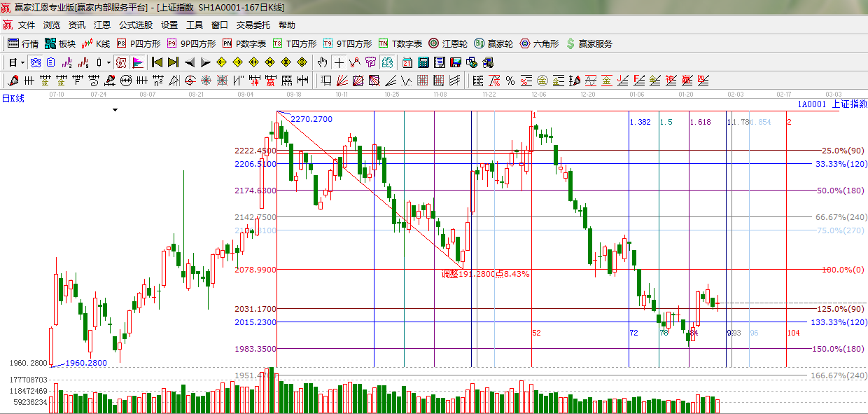Select the percent % drawing tool
The image size is (868, 414).
tap(510, 81)
